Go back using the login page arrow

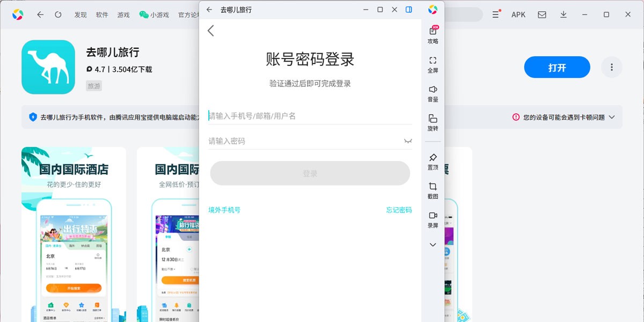pyautogui.click(x=210, y=31)
